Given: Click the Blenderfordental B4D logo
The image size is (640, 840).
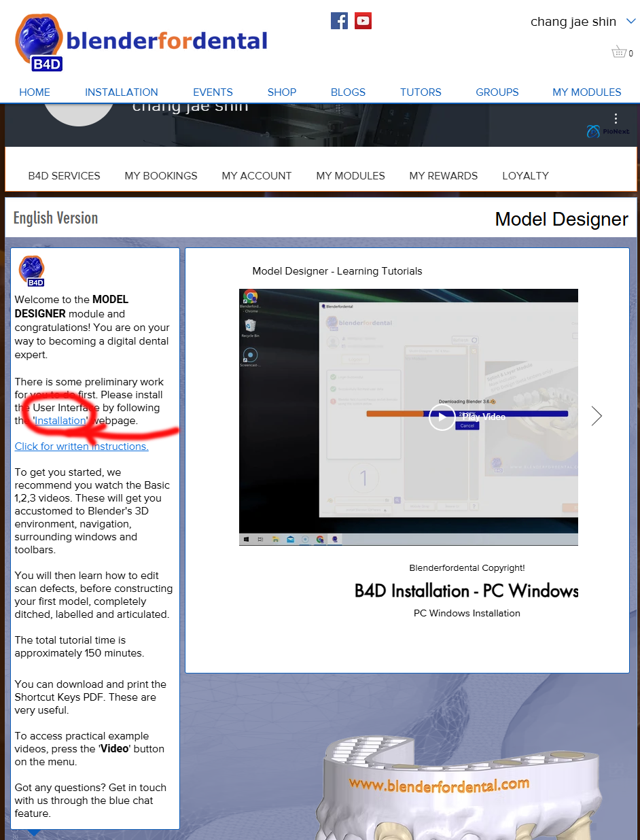Looking at the screenshot, I should pos(141,42).
